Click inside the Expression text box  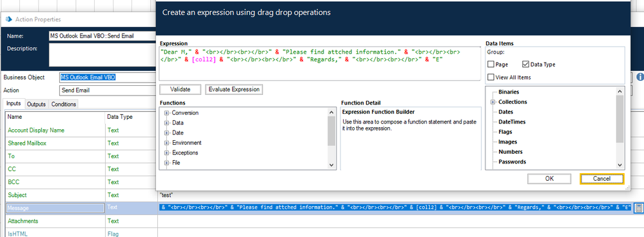pos(320,63)
